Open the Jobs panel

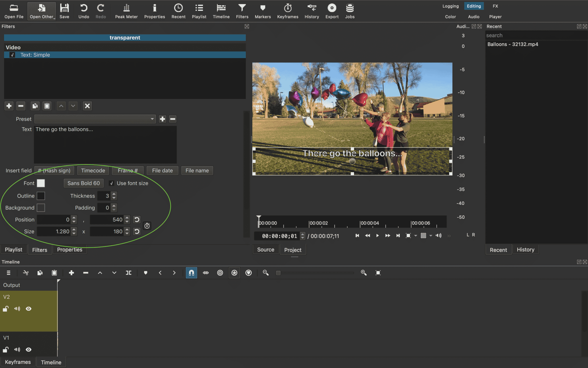[350, 11]
